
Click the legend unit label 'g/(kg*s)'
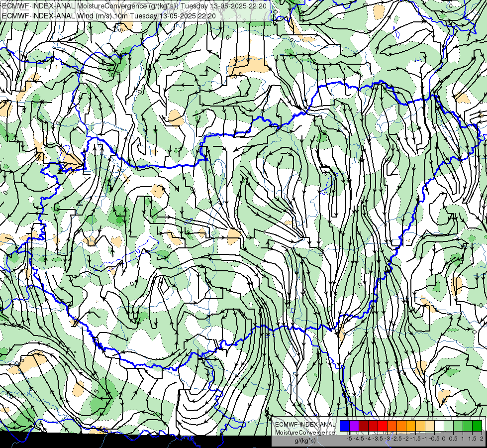pos(305,441)
